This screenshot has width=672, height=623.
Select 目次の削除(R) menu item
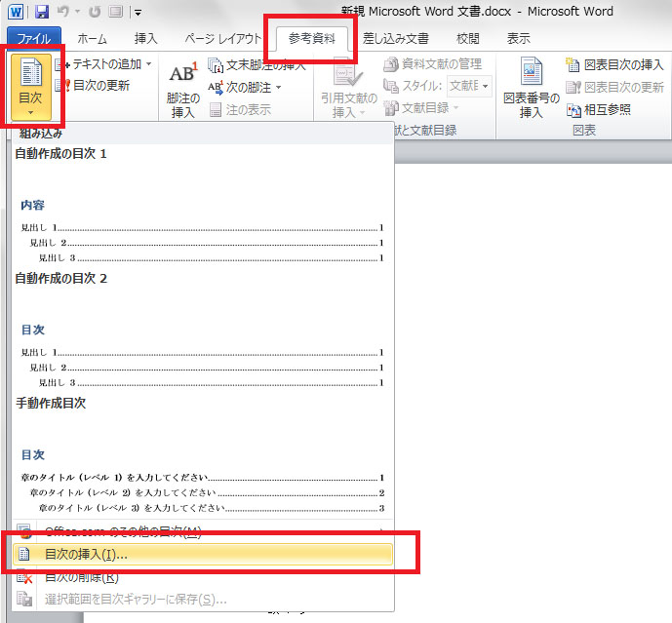[202, 577]
